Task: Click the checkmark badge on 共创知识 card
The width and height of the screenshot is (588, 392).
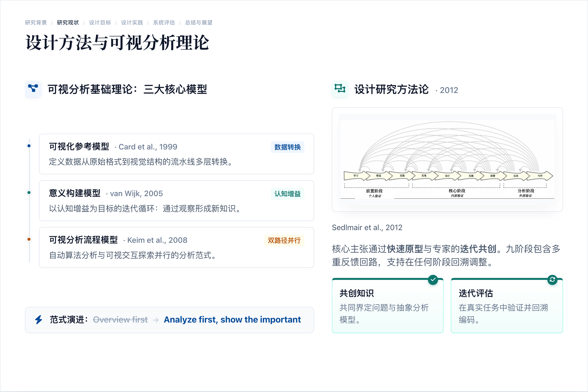Action: tap(433, 280)
